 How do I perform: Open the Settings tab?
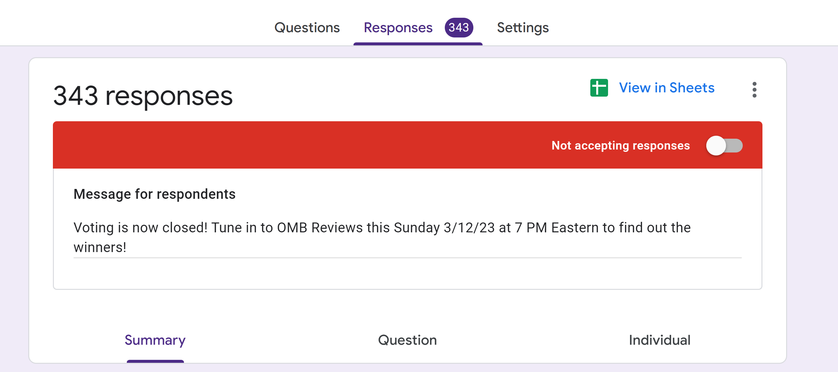pyautogui.click(x=523, y=28)
